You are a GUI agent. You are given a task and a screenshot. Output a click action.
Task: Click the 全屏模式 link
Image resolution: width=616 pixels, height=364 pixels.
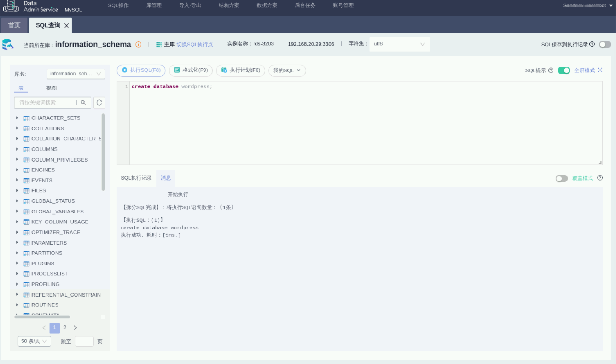point(585,70)
